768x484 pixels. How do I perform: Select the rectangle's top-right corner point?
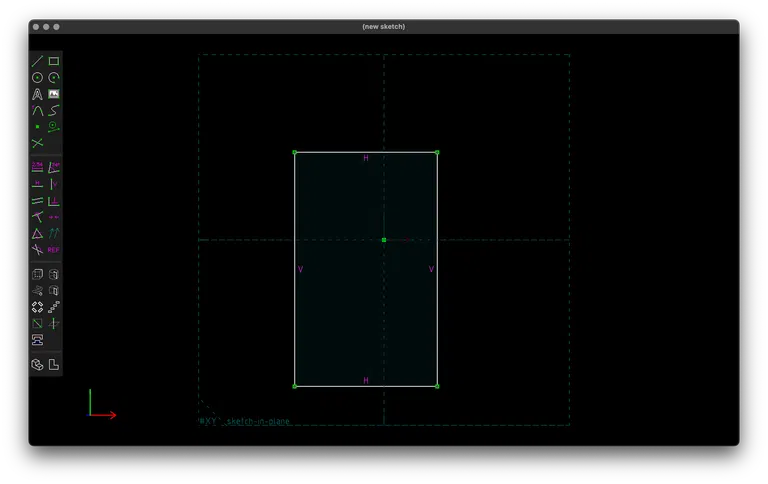[437, 152]
